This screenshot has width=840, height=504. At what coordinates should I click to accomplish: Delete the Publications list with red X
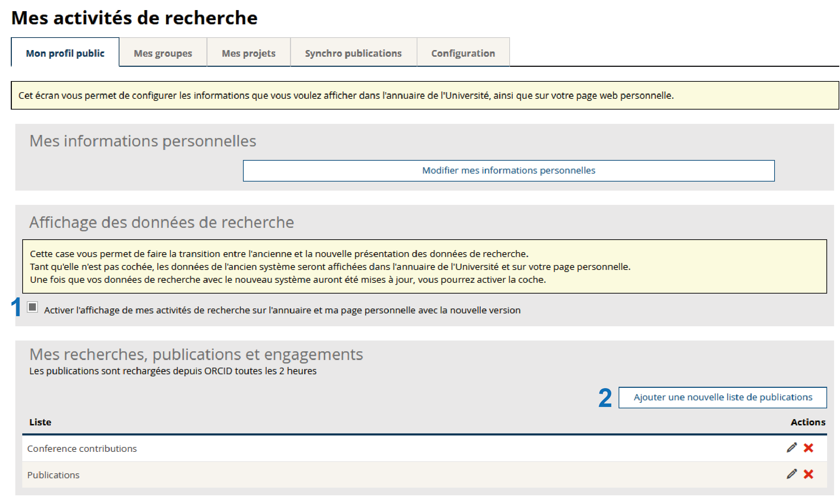coord(808,474)
